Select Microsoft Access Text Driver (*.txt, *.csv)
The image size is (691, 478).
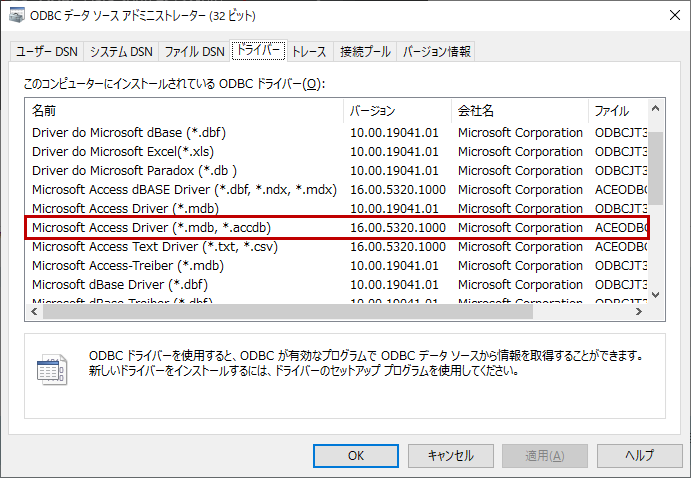tap(337, 246)
